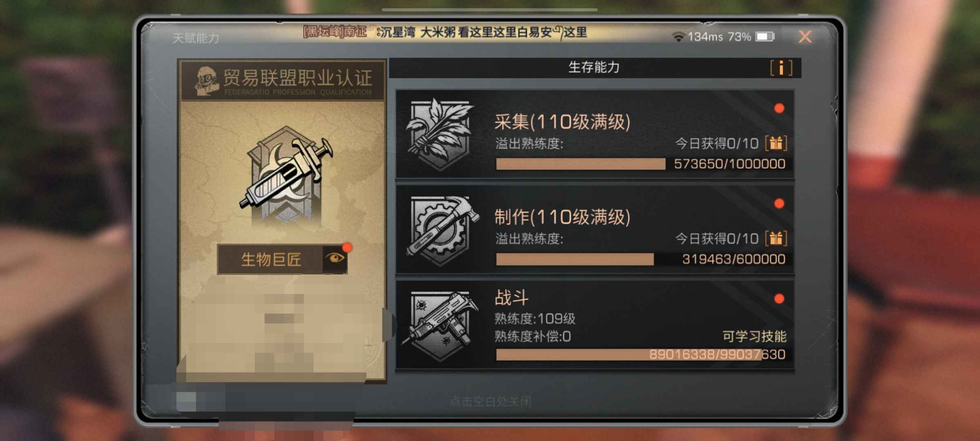Viewport: 980px width, 441px height.
Task: Open the info [i] icon for 生存能力
Action: (781, 68)
